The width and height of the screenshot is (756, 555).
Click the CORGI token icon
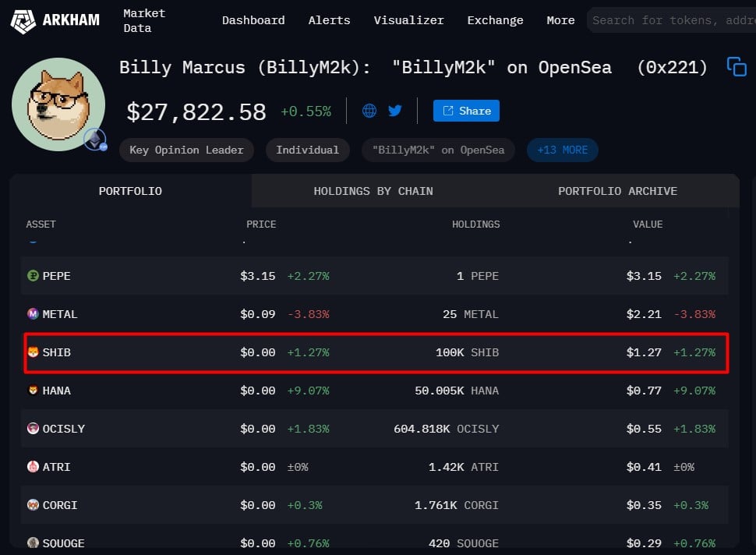pos(33,505)
